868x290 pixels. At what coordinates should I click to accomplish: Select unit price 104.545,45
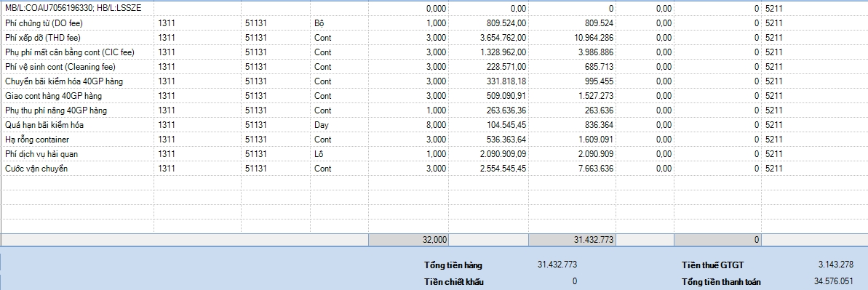pos(488,124)
